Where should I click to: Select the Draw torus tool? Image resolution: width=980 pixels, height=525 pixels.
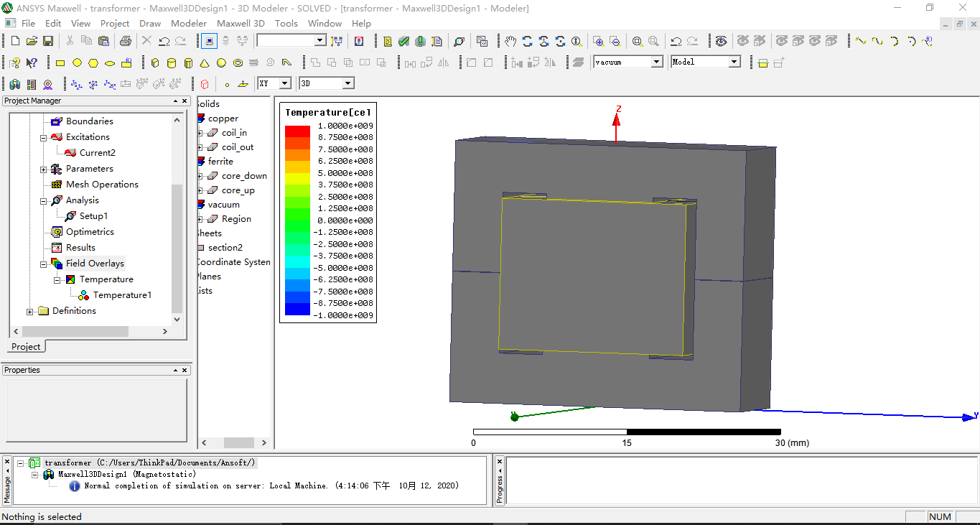click(x=238, y=63)
